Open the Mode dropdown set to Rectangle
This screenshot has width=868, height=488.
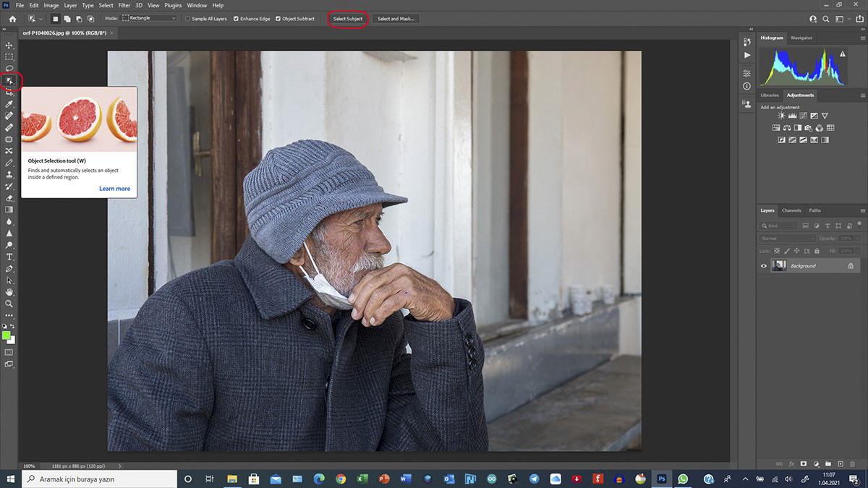[150, 18]
